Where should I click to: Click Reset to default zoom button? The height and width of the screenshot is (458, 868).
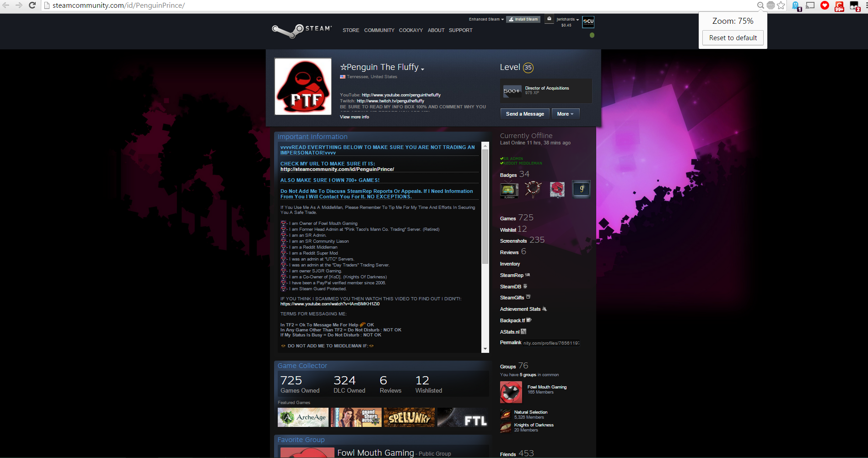click(733, 37)
